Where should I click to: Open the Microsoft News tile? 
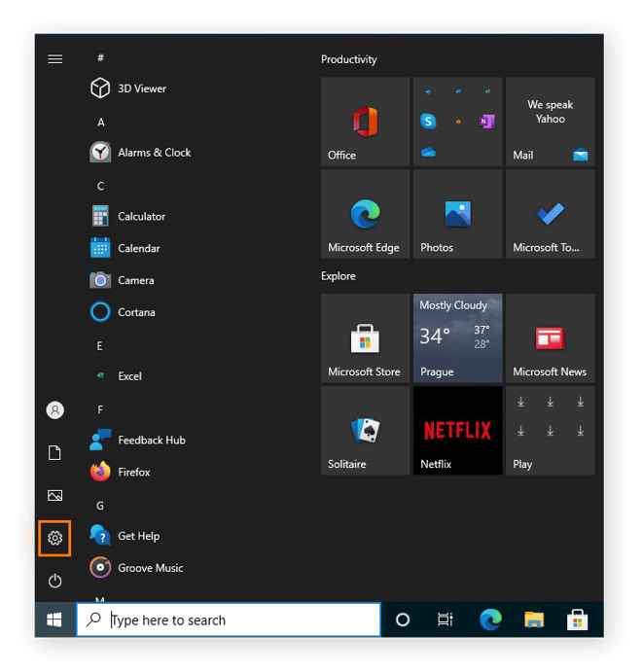tap(551, 338)
